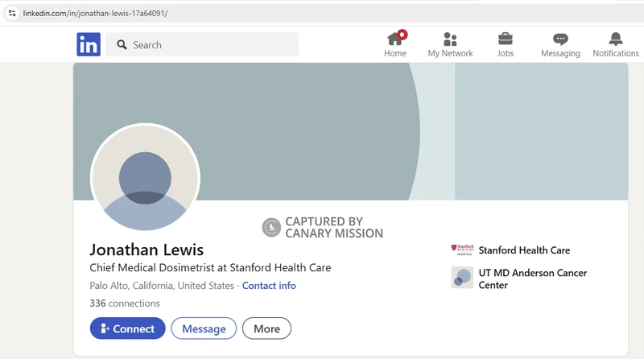644x359 pixels.
Task: Click the Stanford Health Care logo icon
Action: pyautogui.click(x=462, y=250)
